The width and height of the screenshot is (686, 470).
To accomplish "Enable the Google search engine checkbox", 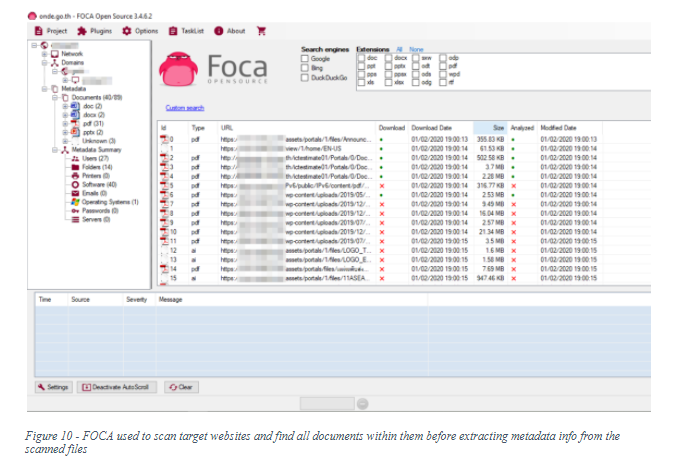I will 304,59.
